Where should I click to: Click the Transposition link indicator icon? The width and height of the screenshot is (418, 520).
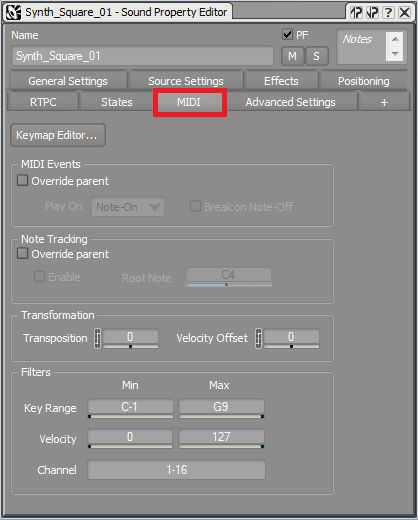pos(97,339)
